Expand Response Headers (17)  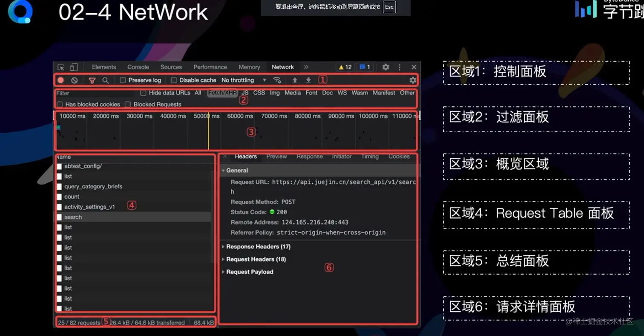click(256, 247)
